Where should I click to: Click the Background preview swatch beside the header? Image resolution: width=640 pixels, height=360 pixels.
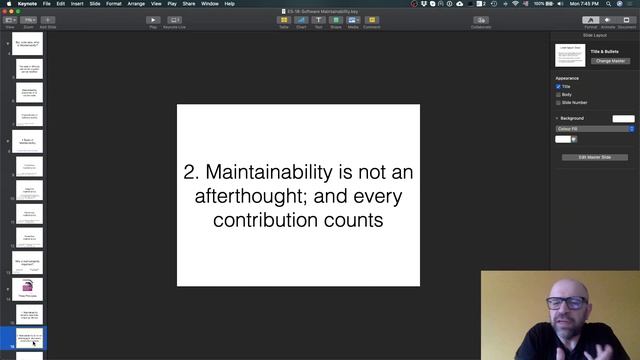623,119
